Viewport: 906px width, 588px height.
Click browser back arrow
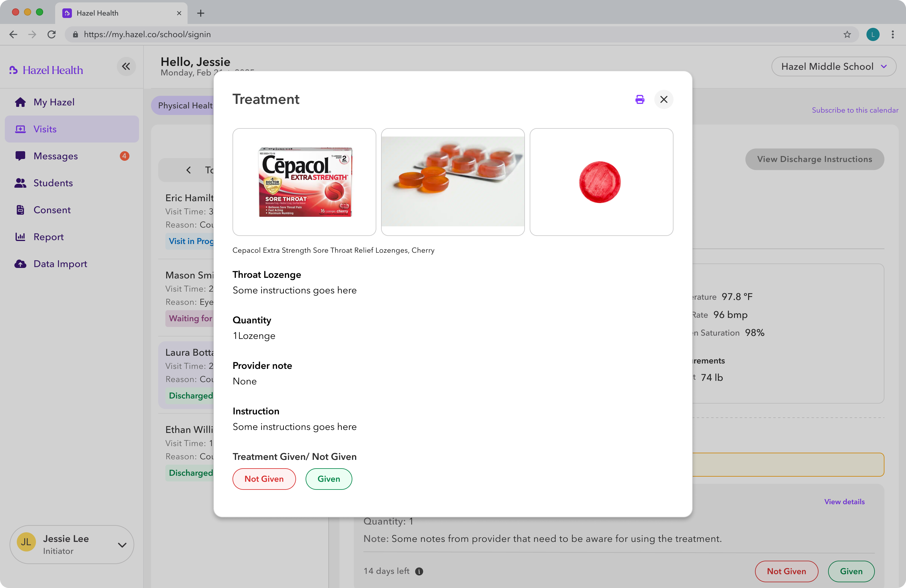point(13,34)
